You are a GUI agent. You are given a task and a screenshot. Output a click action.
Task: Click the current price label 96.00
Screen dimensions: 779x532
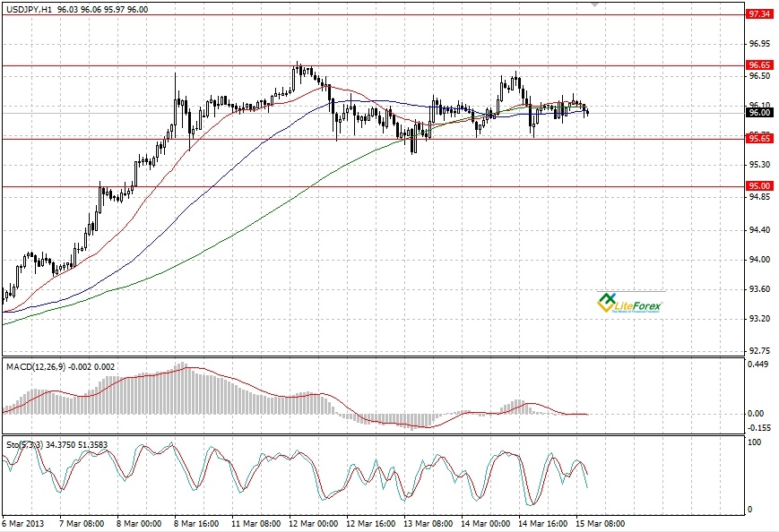(759, 113)
